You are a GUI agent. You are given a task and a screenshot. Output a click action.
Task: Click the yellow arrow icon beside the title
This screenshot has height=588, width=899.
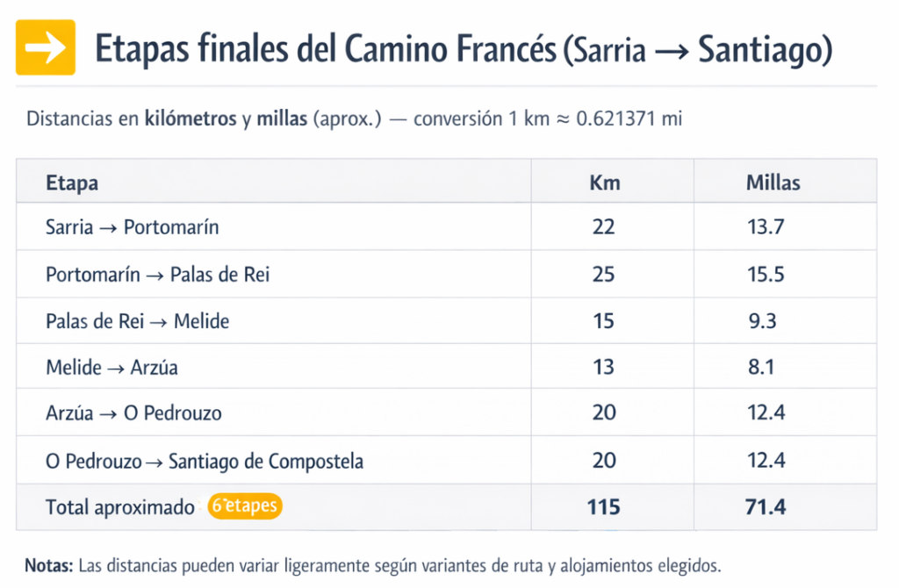pos(46,47)
